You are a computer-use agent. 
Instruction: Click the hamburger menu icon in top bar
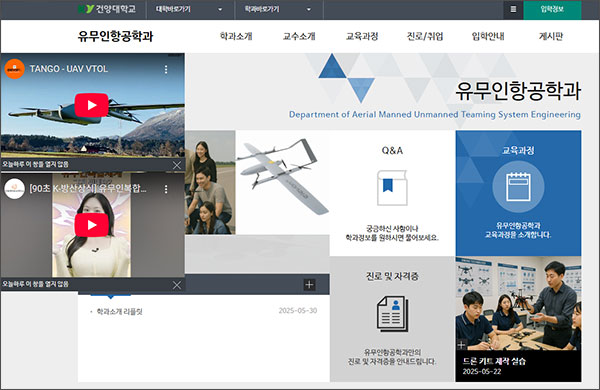(513, 9)
